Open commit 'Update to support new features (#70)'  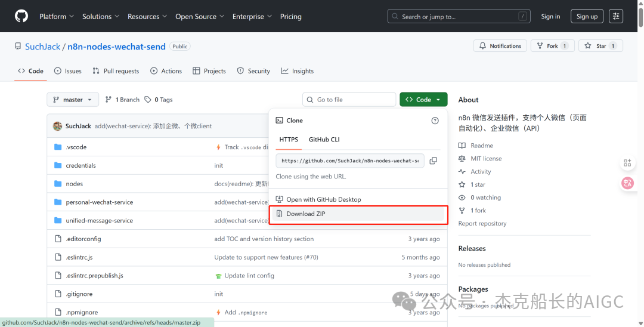tap(266, 257)
